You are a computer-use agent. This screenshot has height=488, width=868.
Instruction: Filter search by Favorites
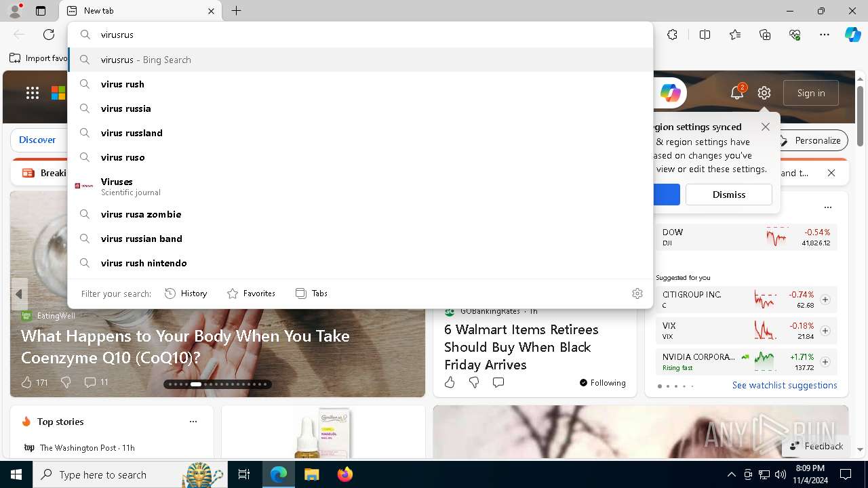tap(251, 293)
